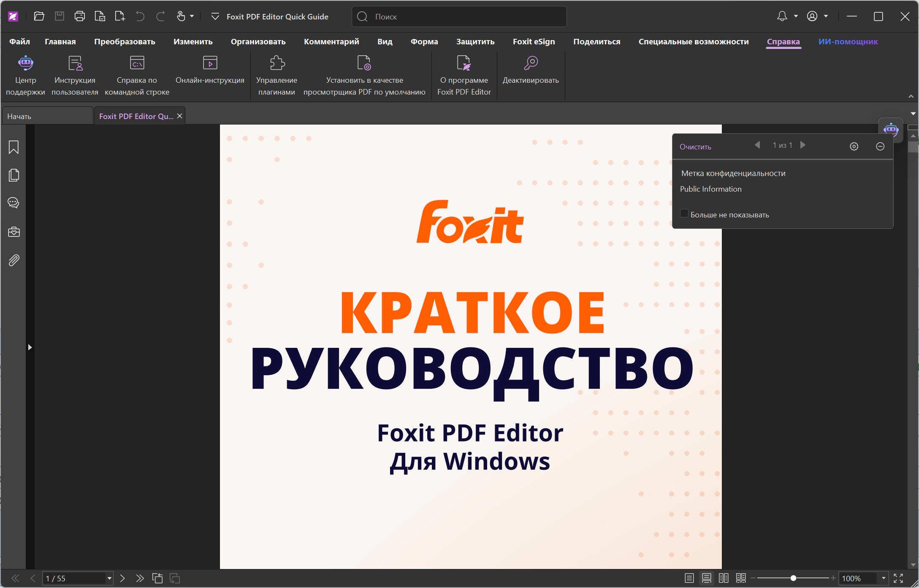919x588 pixels.
Task: Expand the page number dropdown
Action: pyautogui.click(x=109, y=578)
